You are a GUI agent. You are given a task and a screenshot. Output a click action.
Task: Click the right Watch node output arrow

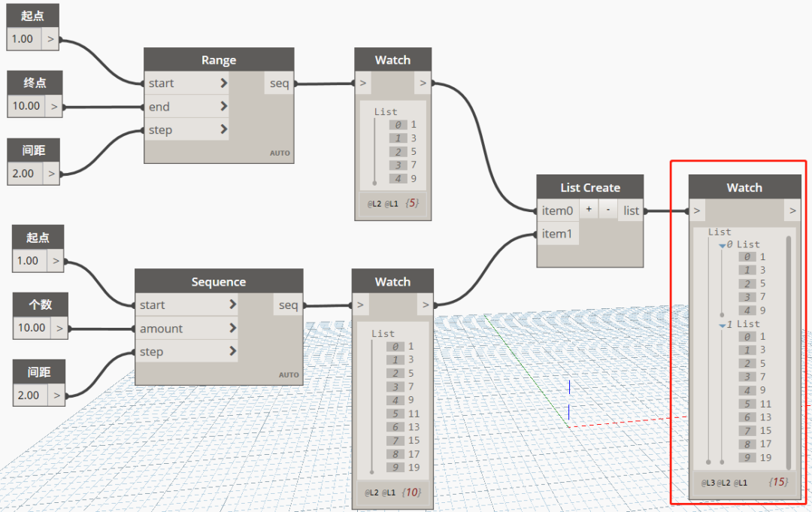792,211
